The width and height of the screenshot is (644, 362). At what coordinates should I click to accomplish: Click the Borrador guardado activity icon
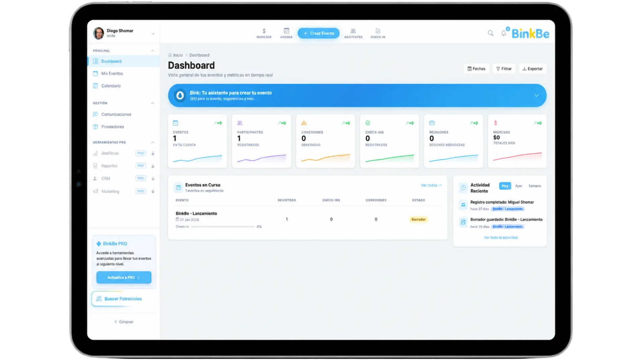(x=463, y=222)
